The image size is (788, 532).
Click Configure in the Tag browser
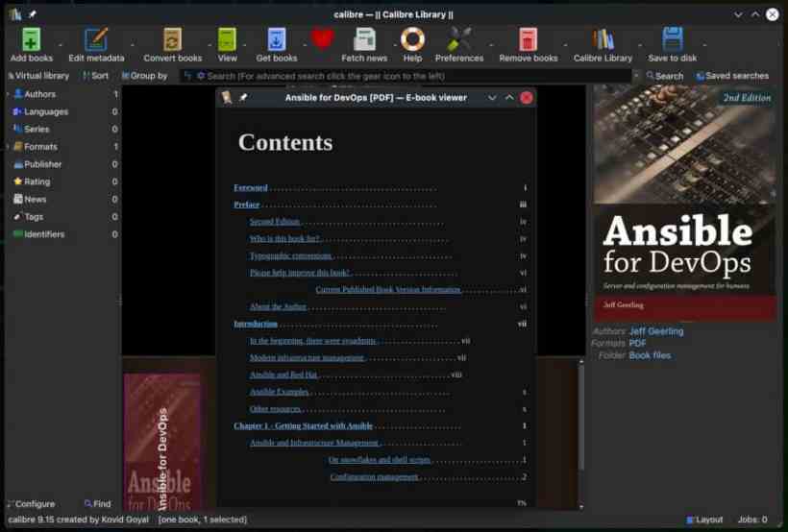pos(31,503)
